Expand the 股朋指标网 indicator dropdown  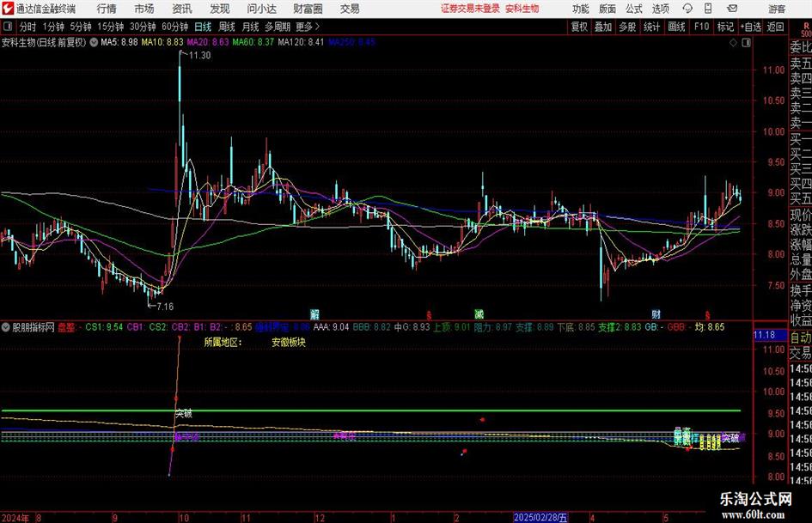point(6,327)
